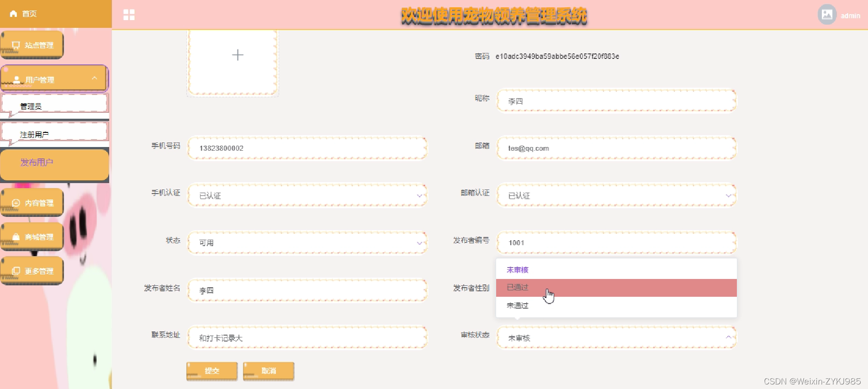Click the 状态 dropdown arrow

pos(419,243)
